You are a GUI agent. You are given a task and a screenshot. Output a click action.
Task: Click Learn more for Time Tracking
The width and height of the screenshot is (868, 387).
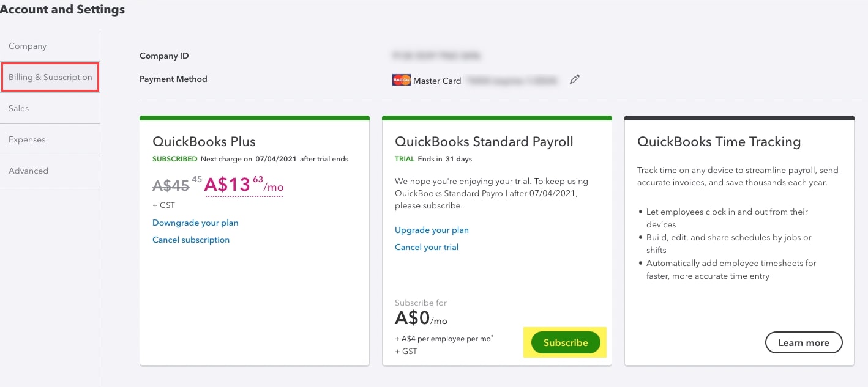tap(804, 342)
